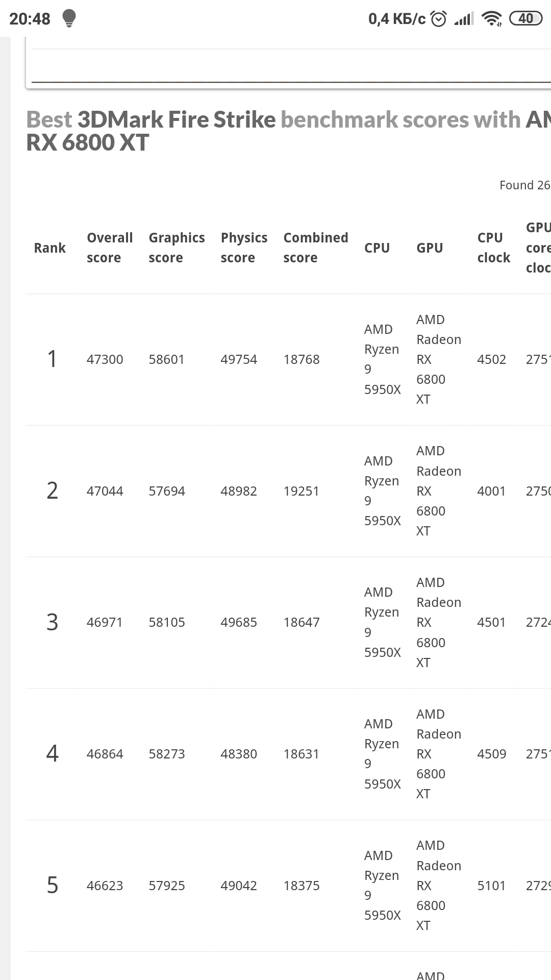This screenshot has width=551, height=980.
Task: Tap the lightbulb icon in status bar
Action: click(69, 18)
